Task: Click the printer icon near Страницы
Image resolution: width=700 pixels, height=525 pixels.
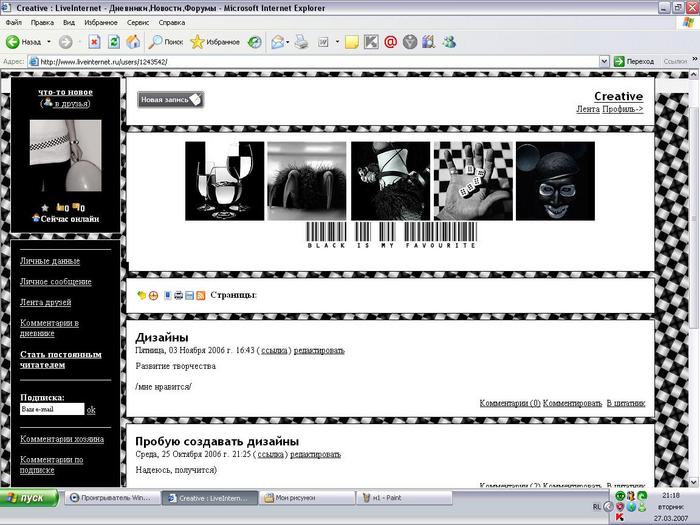Action: 179,295
